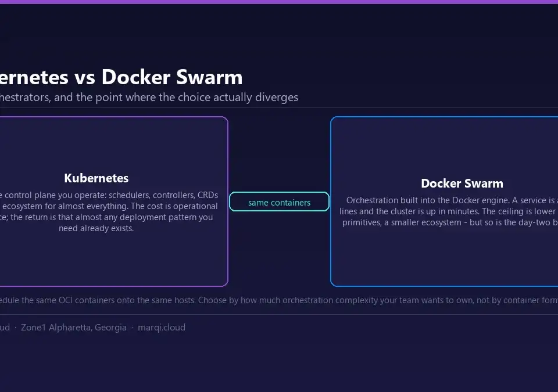
Task: Click the line 'lines and the cluster is up in minutes'
Action: [x=409, y=211]
